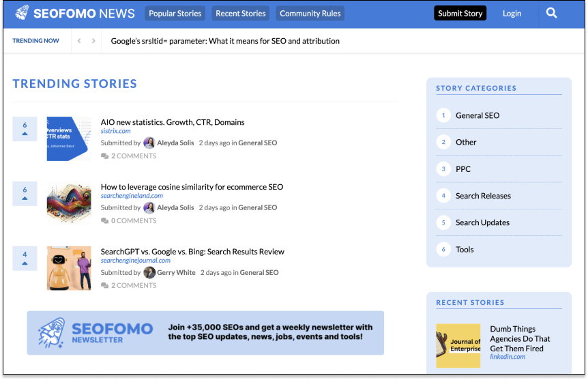Click Aleyda Solis avatar on AIO story
The width and height of the screenshot is (588, 380).
(149, 143)
